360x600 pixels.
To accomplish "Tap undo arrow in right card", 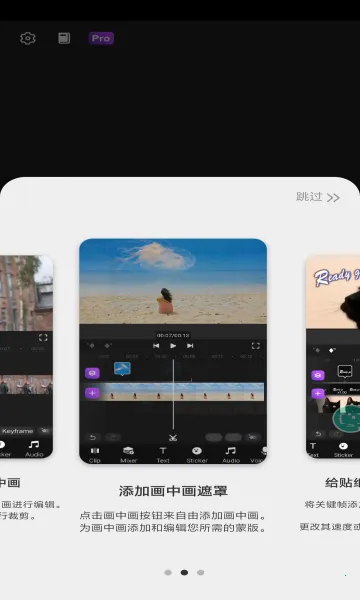I will [318, 434].
